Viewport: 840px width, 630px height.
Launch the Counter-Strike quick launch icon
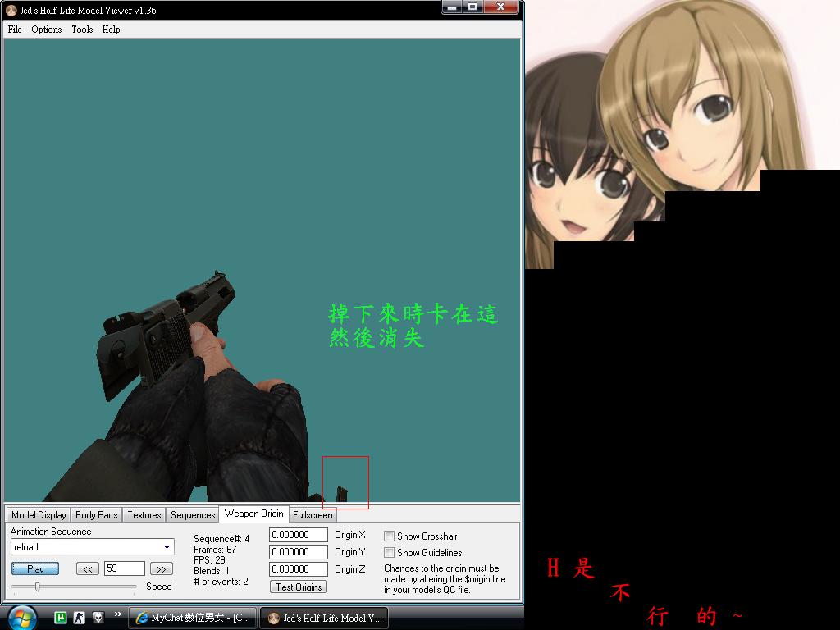80,618
